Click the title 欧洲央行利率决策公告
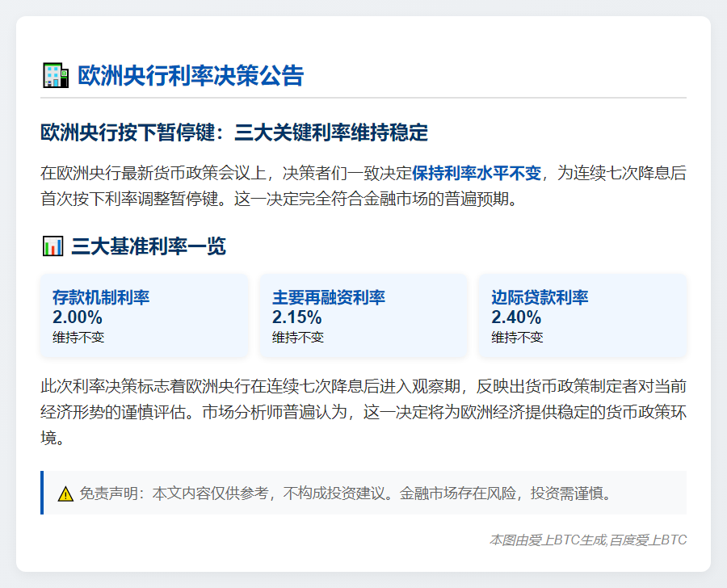The height and width of the screenshot is (588, 727). tap(191, 76)
